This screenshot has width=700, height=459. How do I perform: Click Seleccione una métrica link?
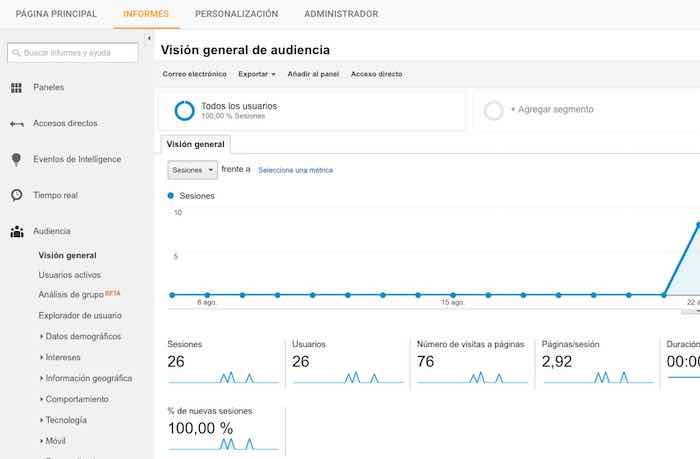[295, 170]
